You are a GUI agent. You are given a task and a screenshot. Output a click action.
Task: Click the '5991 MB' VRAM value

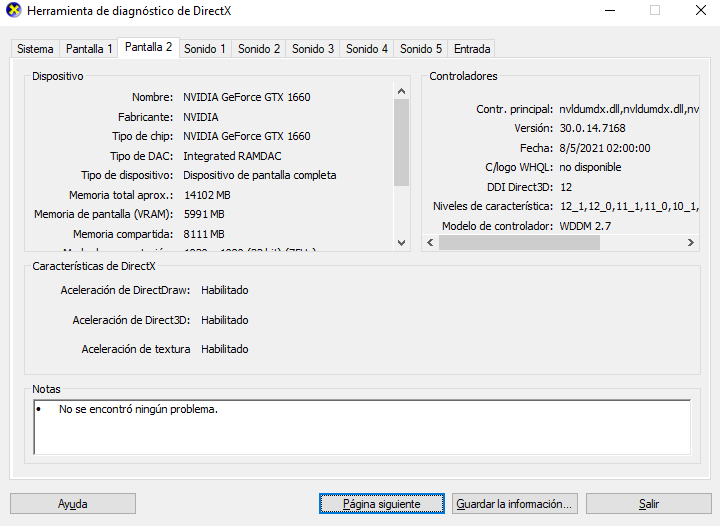click(204, 214)
